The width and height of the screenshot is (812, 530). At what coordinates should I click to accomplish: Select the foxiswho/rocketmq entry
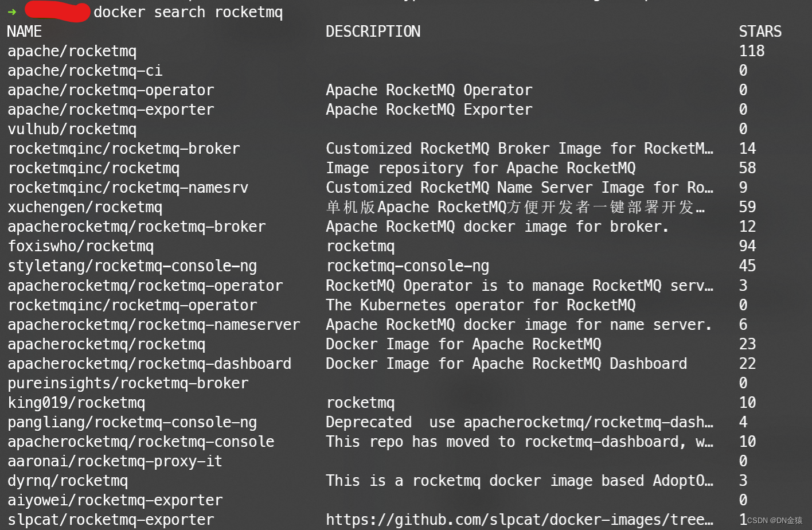tap(81, 246)
